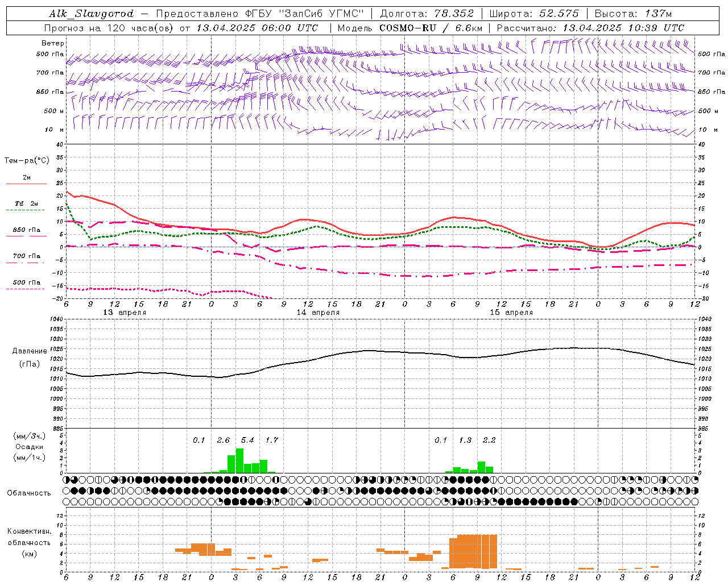728x582 pixels.
Task: Click the 14 апреля date label
Action: click(318, 313)
